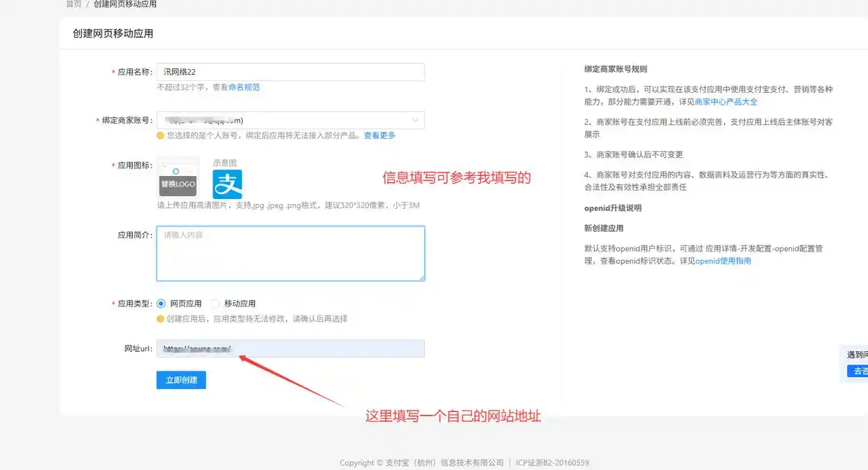868x470 pixels.
Task: Click the 应用类型 field label
Action: pos(134,304)
